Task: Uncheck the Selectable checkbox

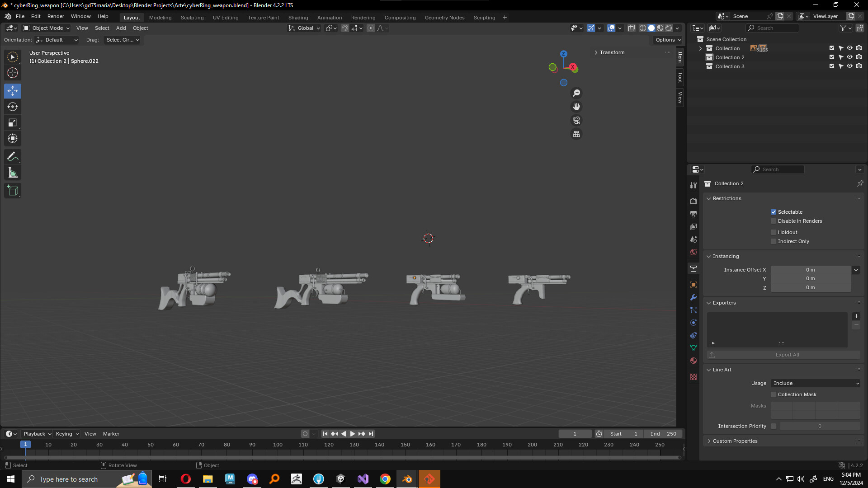Action: coord(774,212)
